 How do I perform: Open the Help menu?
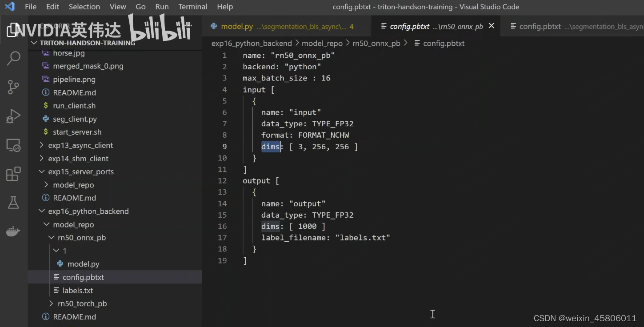pos(225,7)
